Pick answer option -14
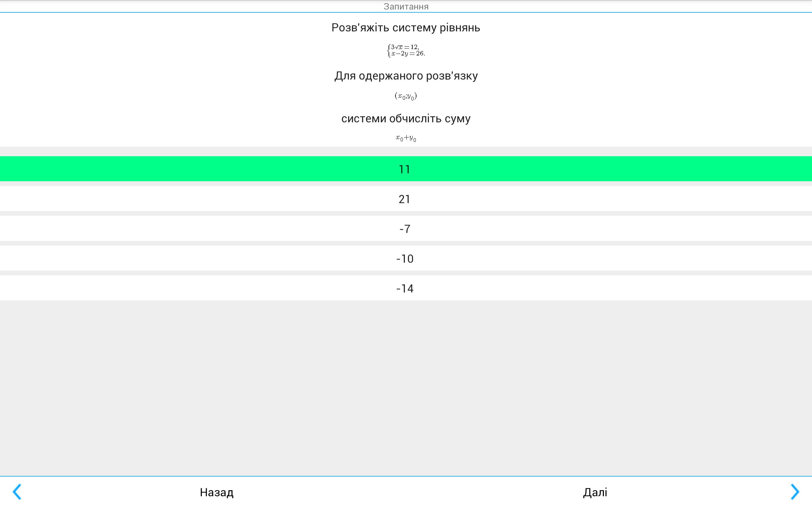812x507 pixels. 405,288
